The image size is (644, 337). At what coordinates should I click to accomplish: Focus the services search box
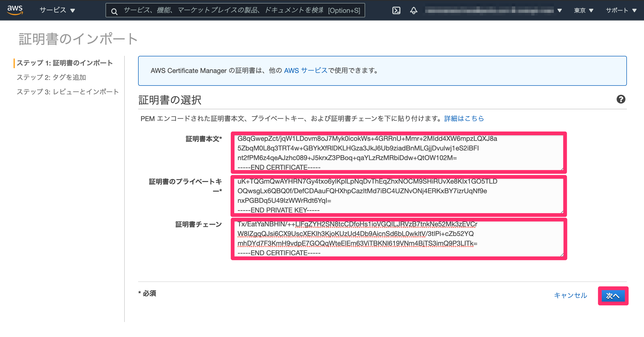point(235,10)
